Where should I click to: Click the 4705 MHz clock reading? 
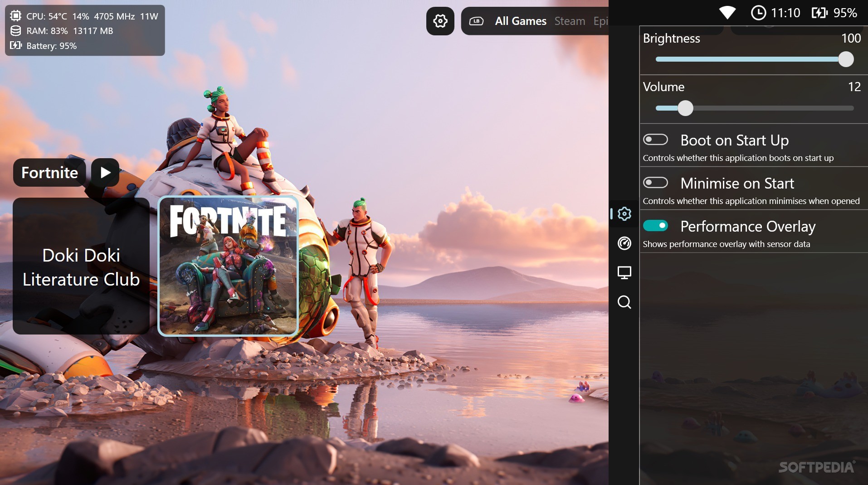click(114, 16)
